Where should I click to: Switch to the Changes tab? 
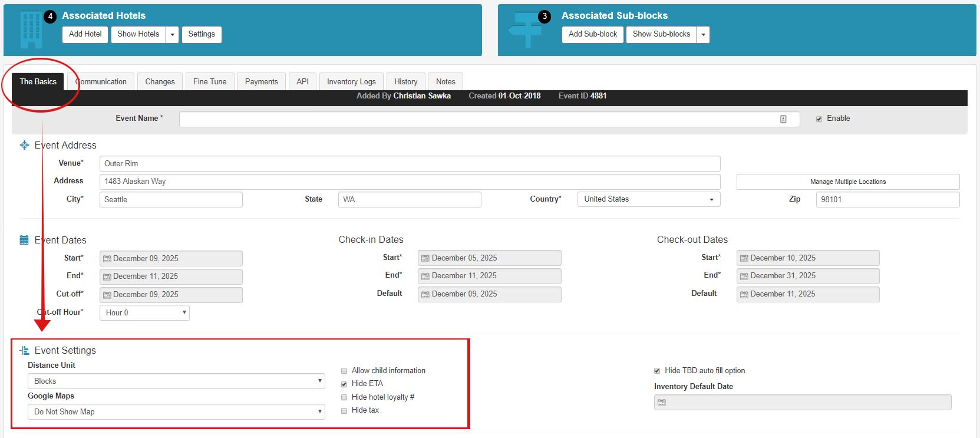160,81
